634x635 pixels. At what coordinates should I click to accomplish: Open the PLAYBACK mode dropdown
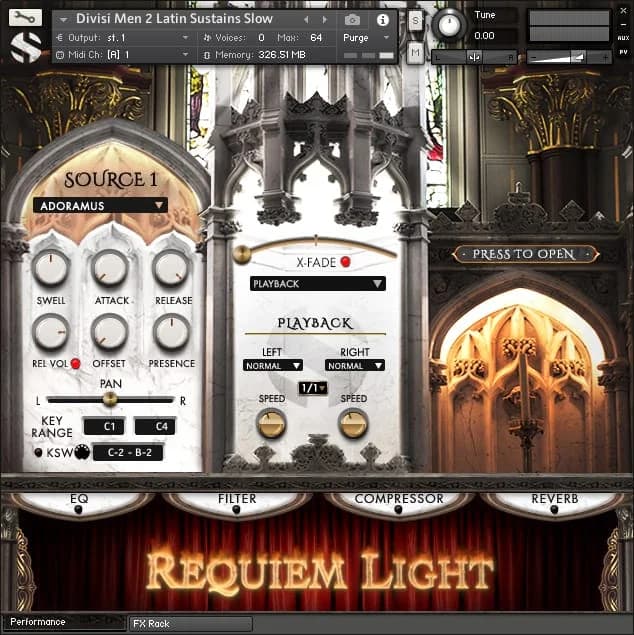[318, 283]
